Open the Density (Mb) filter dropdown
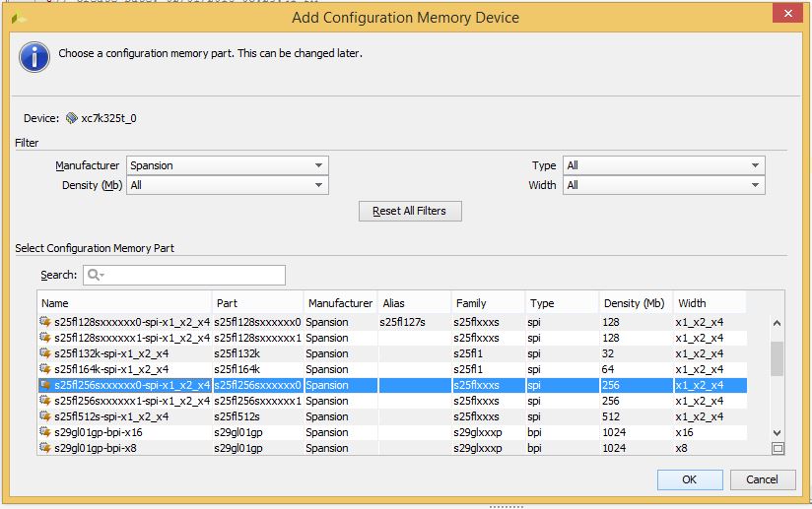 228,185
